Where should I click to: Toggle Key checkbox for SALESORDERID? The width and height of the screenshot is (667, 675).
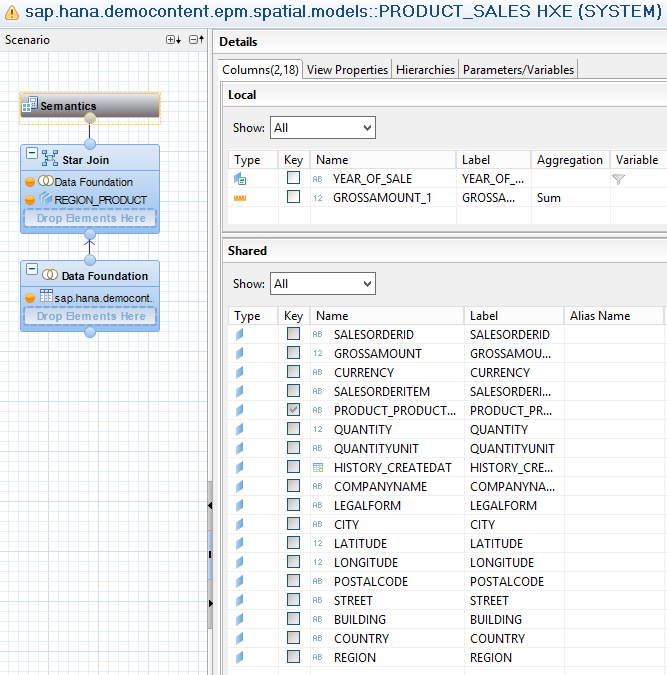[294, 334]
